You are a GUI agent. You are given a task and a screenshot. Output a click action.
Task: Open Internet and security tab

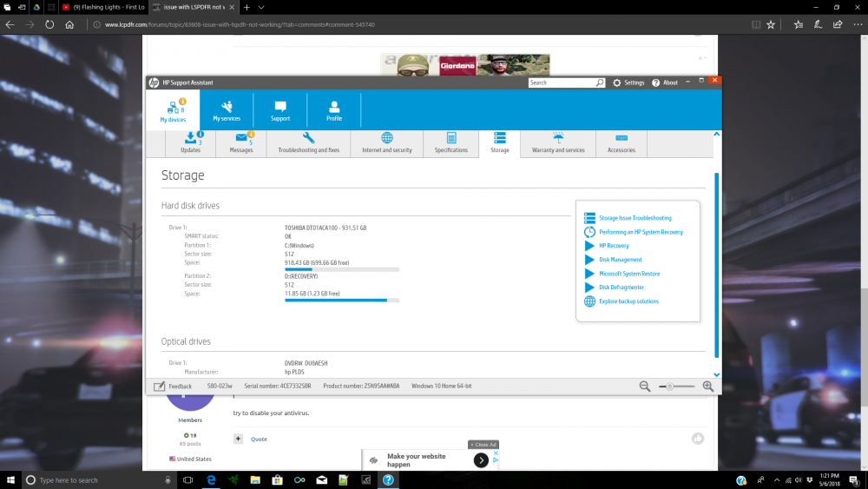tap(387, 143)
